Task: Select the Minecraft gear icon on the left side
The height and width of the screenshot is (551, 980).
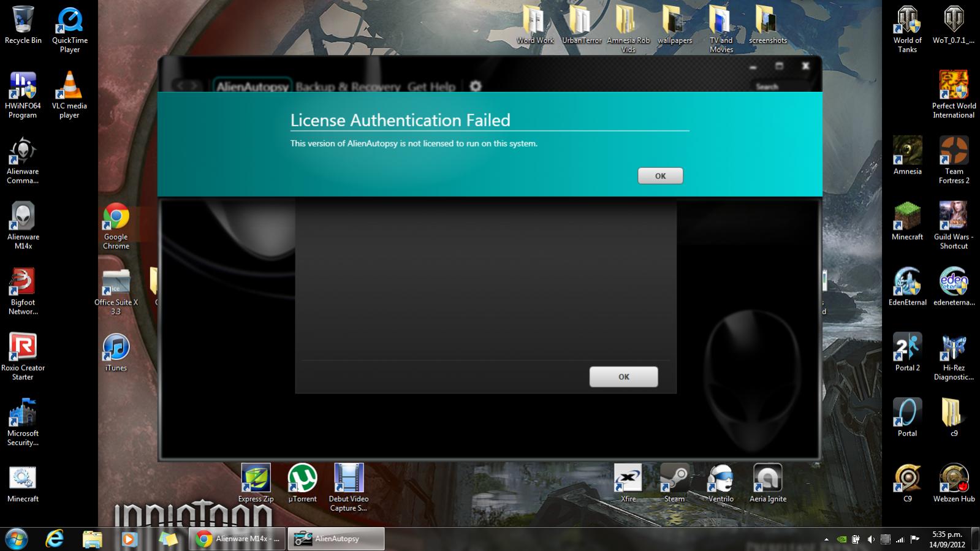Action: click(x=23, y=485)
